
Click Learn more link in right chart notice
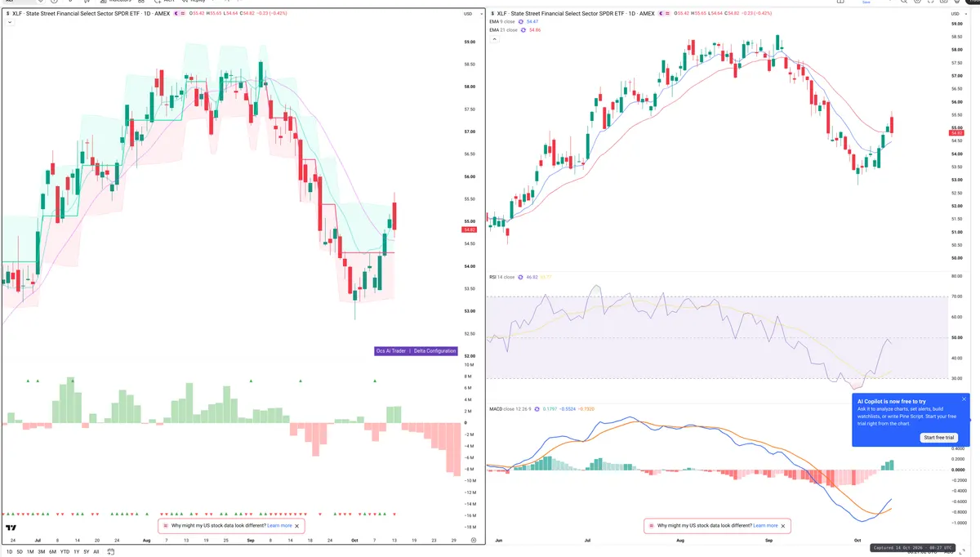click(765, 525)
